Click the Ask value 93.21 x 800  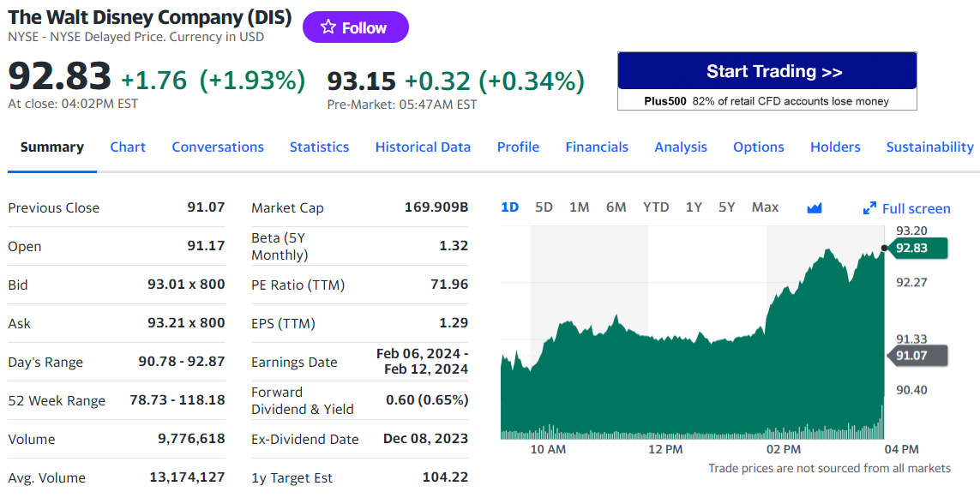pos(186,323)
